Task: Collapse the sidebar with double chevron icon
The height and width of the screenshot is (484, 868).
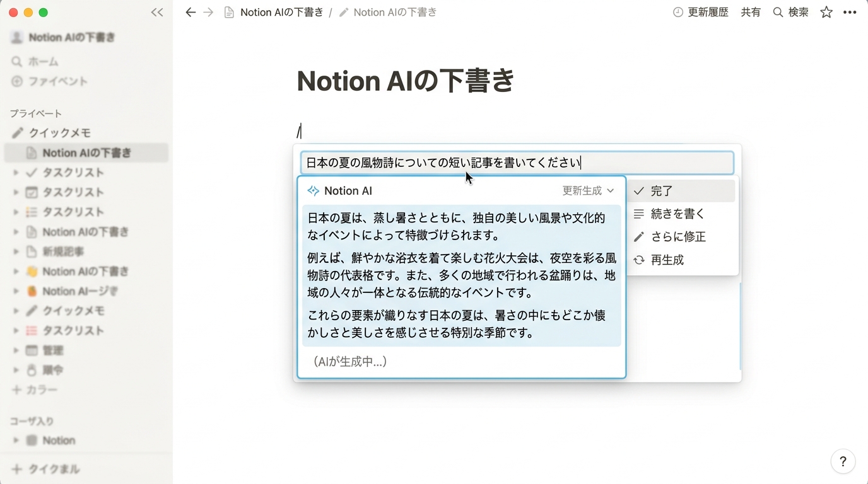Action: tap(157, 13)
